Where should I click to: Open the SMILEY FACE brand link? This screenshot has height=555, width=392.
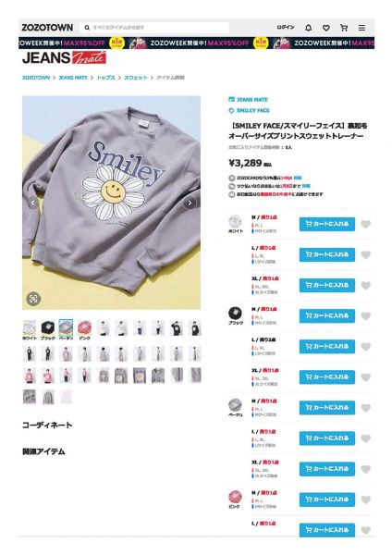coord(252,110)
